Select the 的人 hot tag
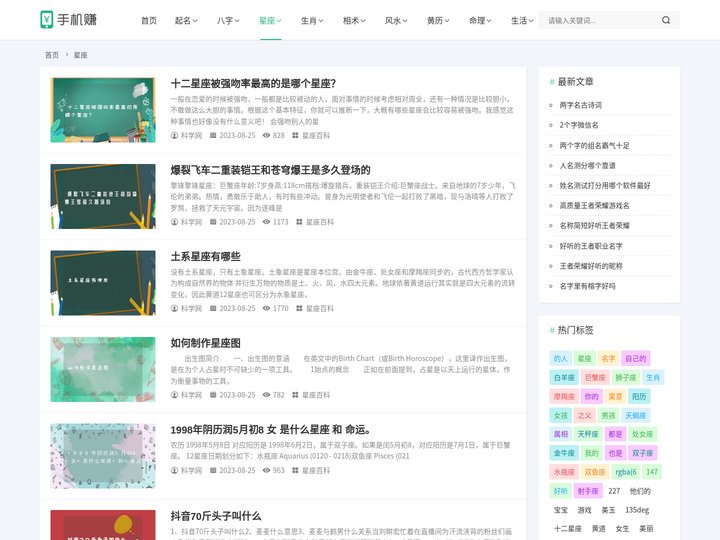Screen dimensions: 720x540 click(560, 359)
